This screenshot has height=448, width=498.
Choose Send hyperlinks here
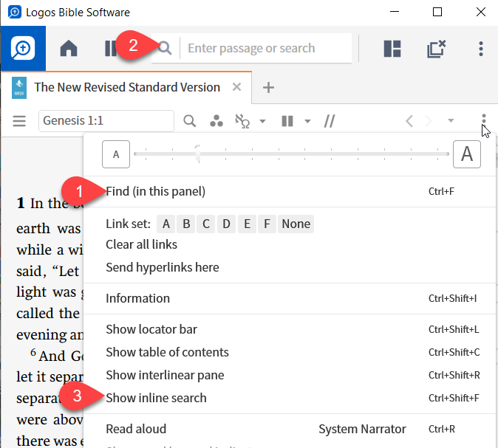pyautogui.click(x=163, y=267)
